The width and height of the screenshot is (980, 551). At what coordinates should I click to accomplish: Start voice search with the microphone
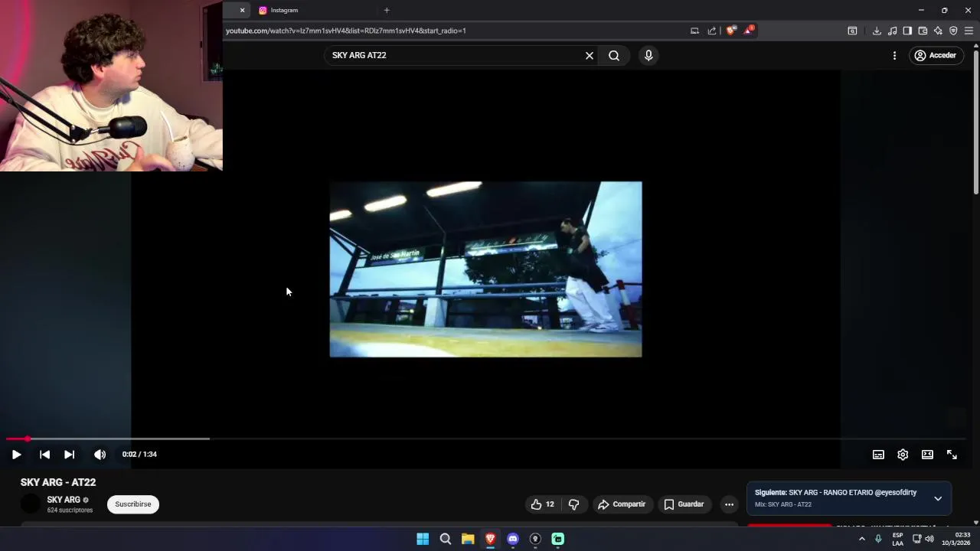click(648, 55)
